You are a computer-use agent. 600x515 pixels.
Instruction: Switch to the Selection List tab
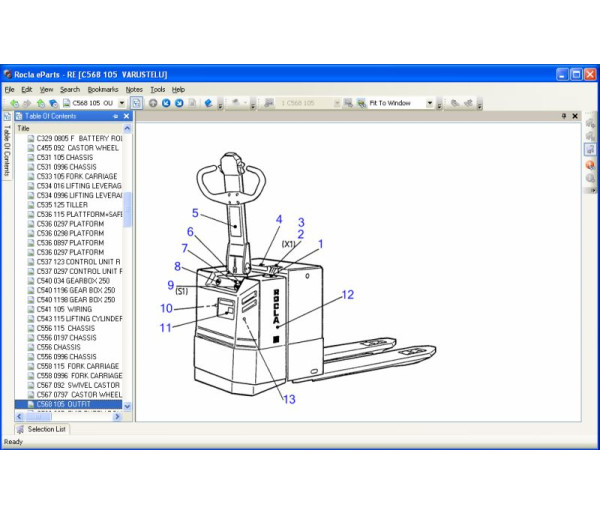tap(42, 429)
